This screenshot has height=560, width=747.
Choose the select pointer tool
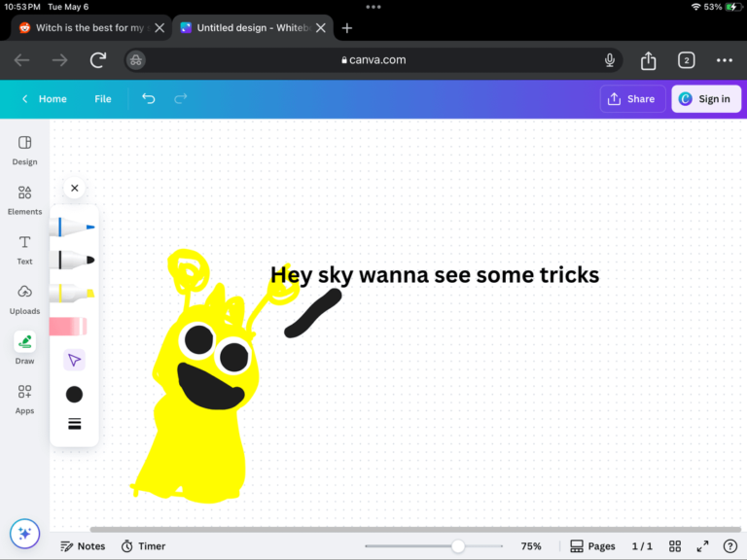tap(74, 360)
